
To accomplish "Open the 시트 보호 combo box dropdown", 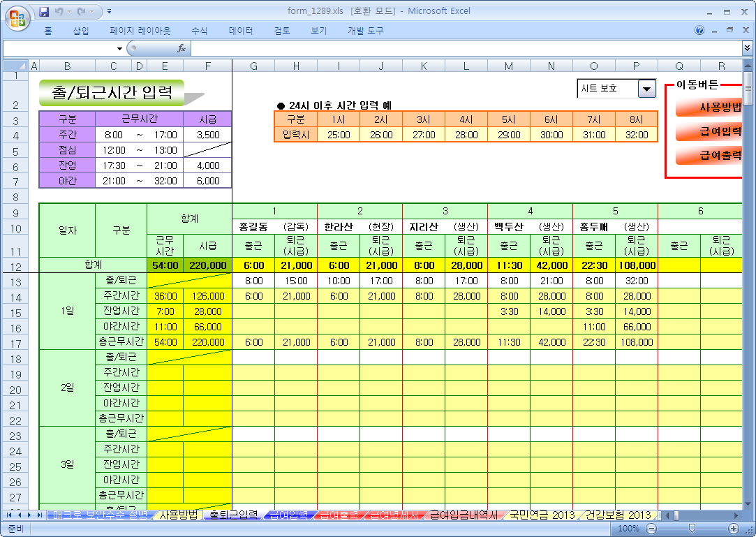I will tap(647, 89).
